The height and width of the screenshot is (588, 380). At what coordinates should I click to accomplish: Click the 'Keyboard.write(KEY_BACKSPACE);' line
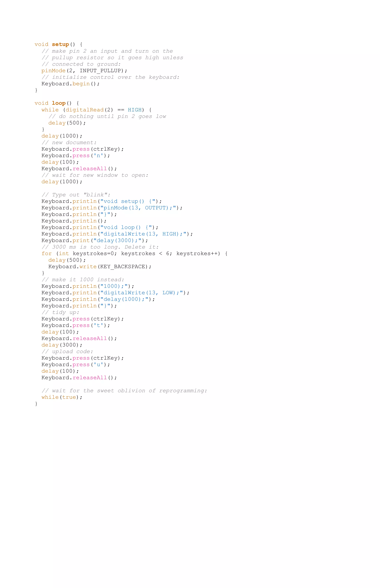pyautogui.click(x=100, y=267)
